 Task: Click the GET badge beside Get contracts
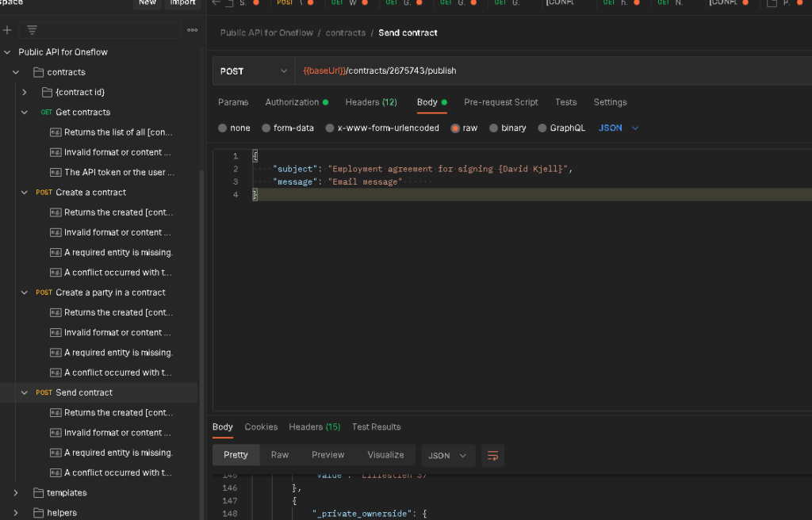[x=46, y=112]
